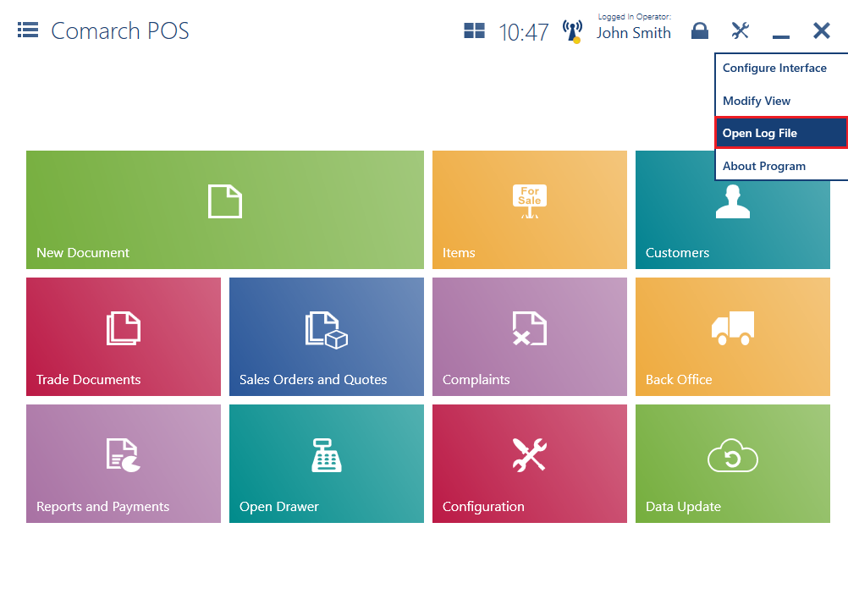Click the Data Update cloud sync icon
The height and width of the screenshot is (616, 848).
(732, 455)
